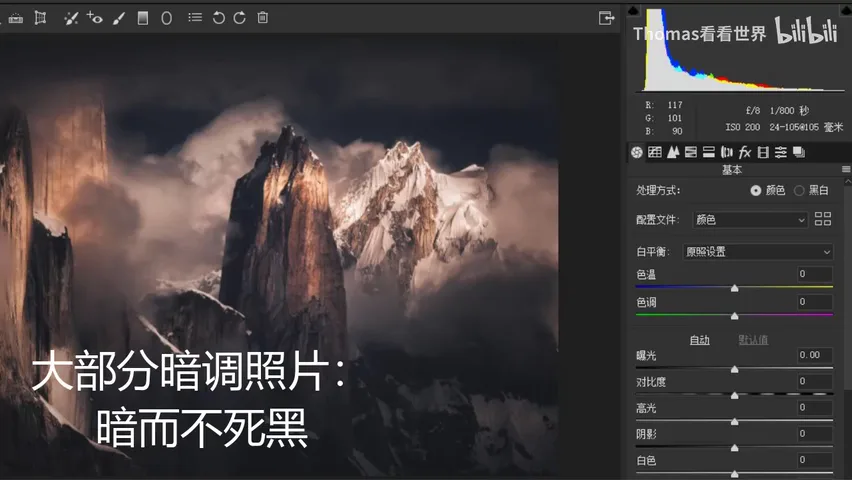Select the 颜色 treatment radio button
This screenshot has width=852, height=480.
click(x=756, y=190)
